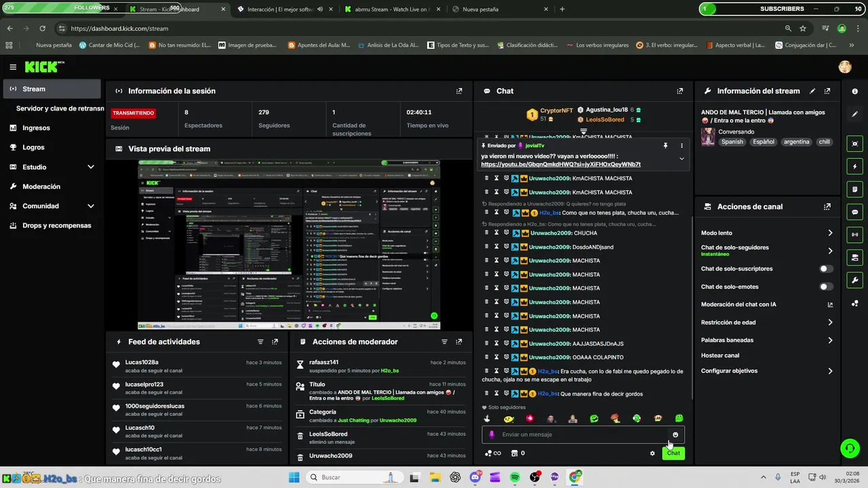
Task: Open three-dot menu on pinned message
Action: pos(682,146)
